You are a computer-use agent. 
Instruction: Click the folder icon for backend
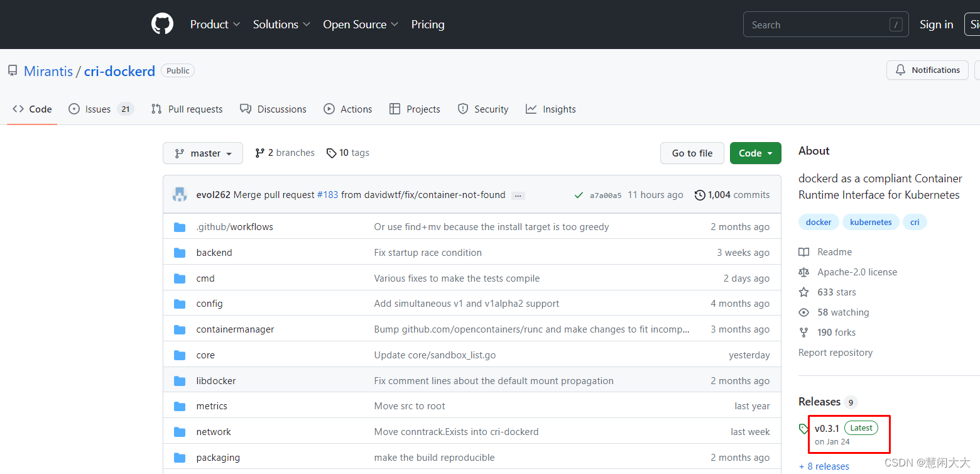point(180,253)
